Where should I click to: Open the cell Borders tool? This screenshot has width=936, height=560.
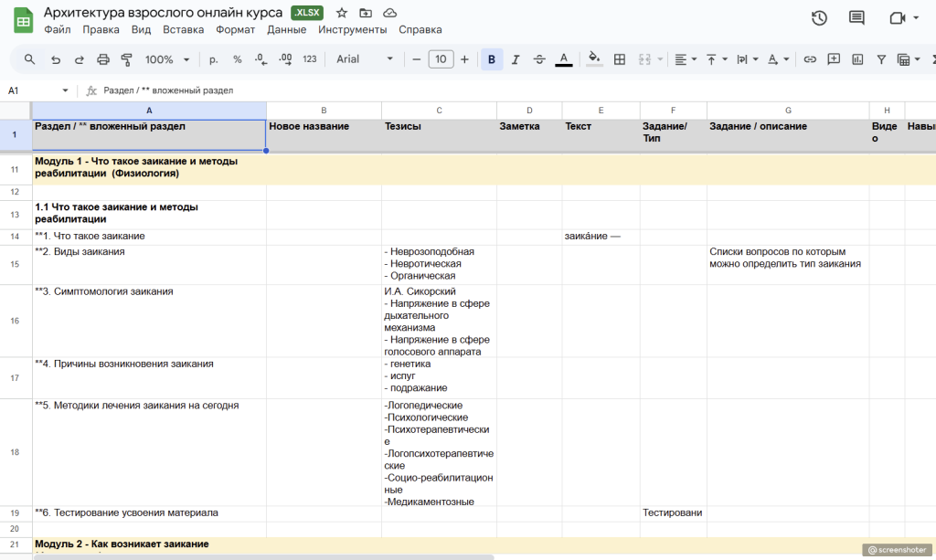click(x=620, y=59)
